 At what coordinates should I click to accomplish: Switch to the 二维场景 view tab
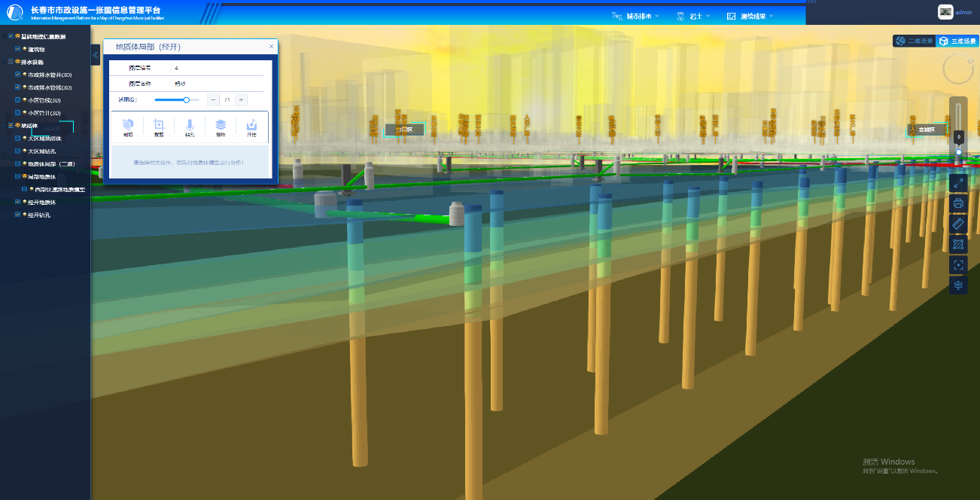pyautogui.click(x=914, y=41)
